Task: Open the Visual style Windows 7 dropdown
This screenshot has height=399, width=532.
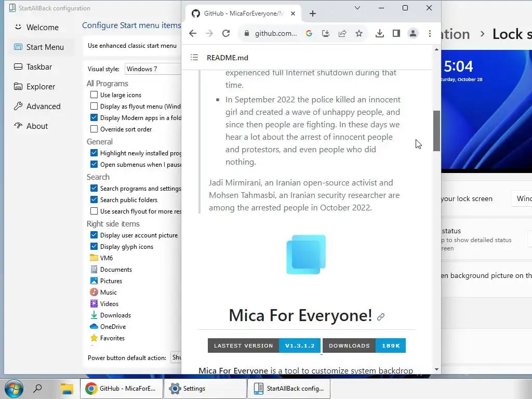Action: pos(153,69)
